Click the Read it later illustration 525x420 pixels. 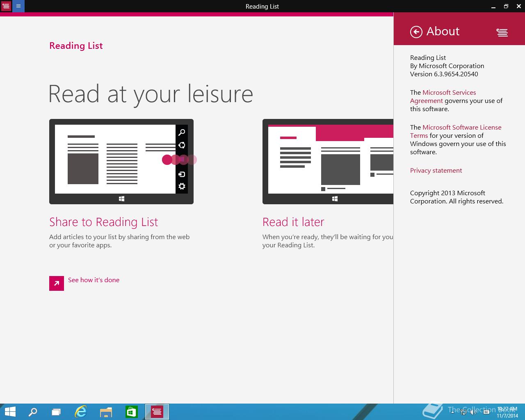[328, 162]
